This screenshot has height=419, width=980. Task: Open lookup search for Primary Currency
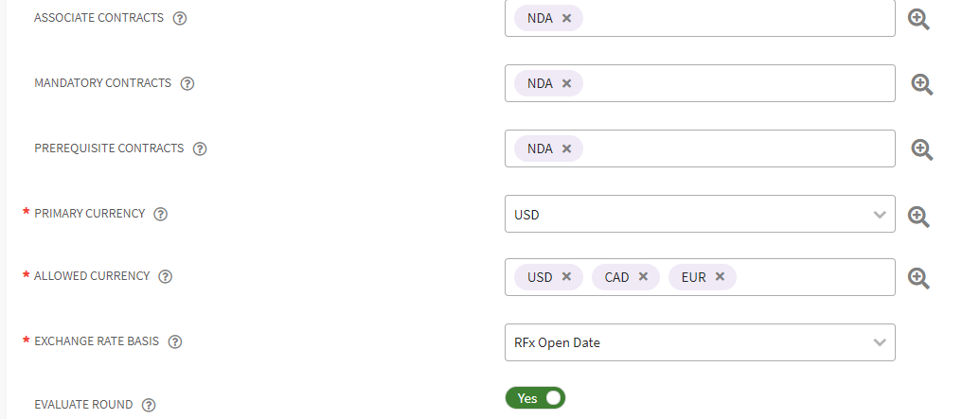(918, 216)
